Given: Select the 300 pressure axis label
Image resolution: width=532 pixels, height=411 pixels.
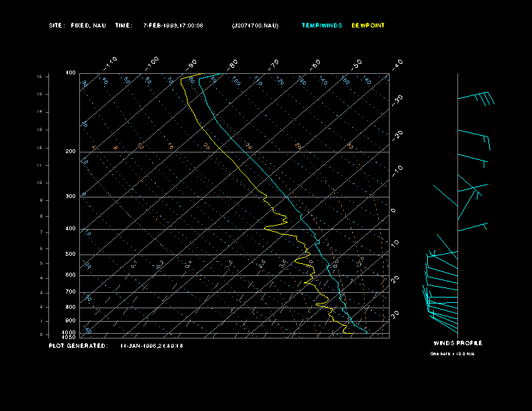Looking at the screenshot, I should pyautogui.click(x=71, y=197).
